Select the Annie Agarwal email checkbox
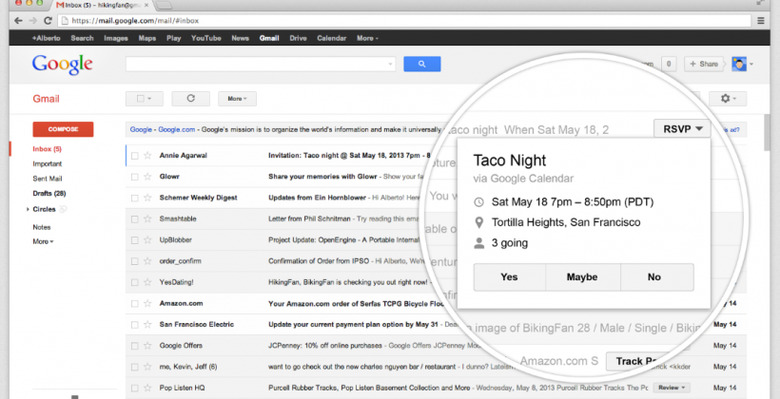This screenshot has height=399, width=780. pyautogui.click(x=134, y=156)
